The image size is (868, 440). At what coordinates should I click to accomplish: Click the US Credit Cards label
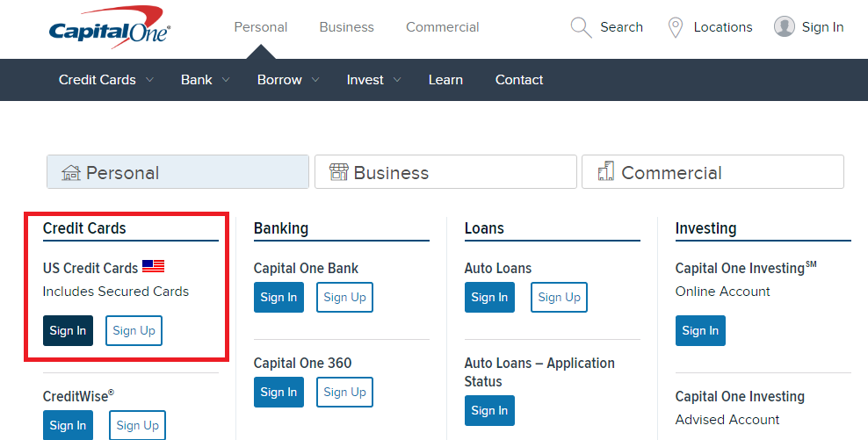pos(90,268)
